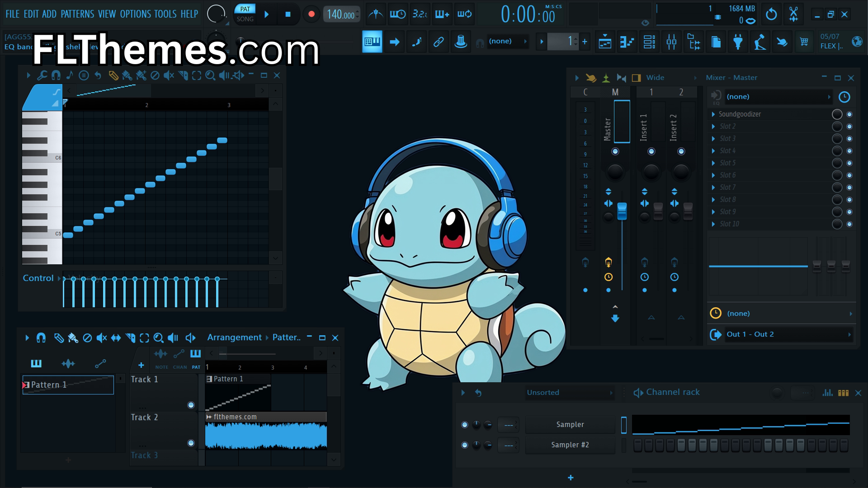Click the globe online news icon
Viewport: 868px width, 488px height.
(x=857, y=42)
